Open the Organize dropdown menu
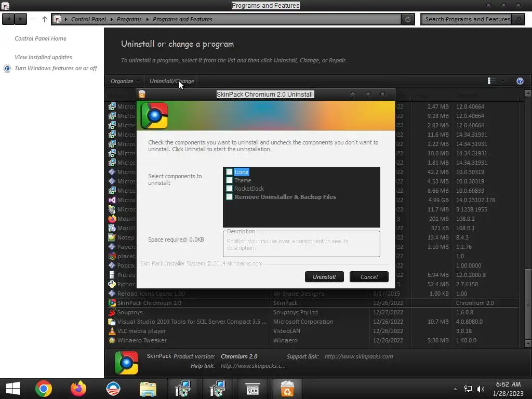 (x=125, y=81)
